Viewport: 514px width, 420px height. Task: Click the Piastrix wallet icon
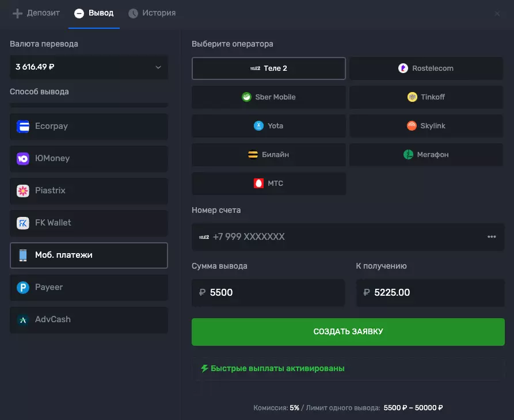pyautogui.click(x=23, y=190)
